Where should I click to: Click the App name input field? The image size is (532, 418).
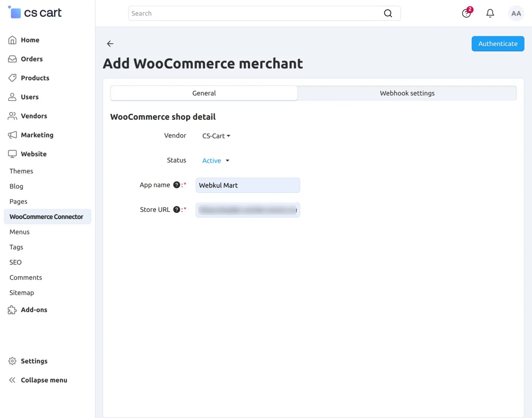[x=248, y=185]
